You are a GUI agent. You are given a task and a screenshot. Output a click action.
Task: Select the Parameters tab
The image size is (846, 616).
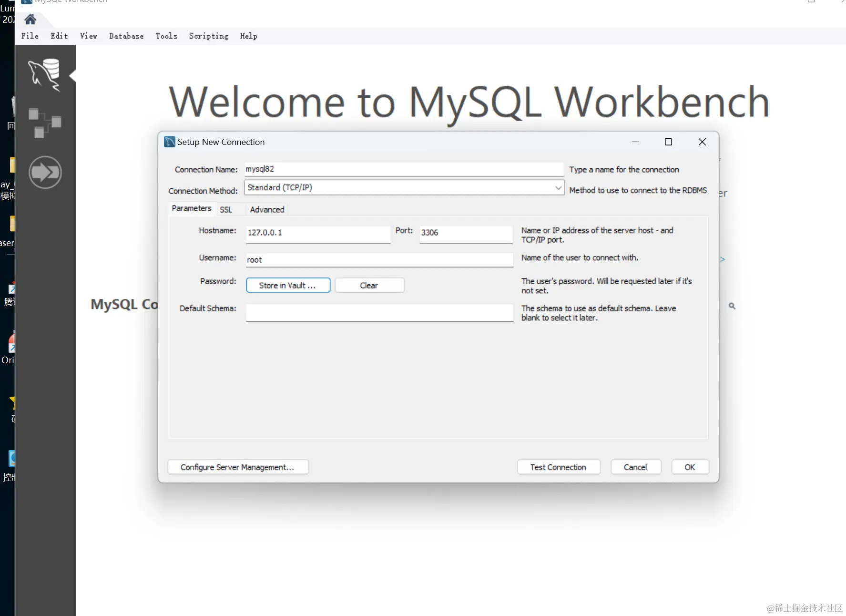[192, 208]
